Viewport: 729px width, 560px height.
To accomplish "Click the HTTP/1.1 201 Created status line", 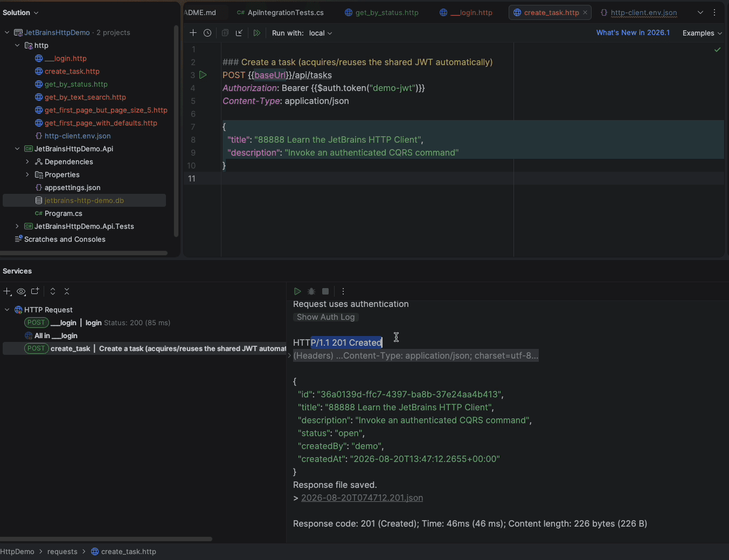I will [338, 342].
